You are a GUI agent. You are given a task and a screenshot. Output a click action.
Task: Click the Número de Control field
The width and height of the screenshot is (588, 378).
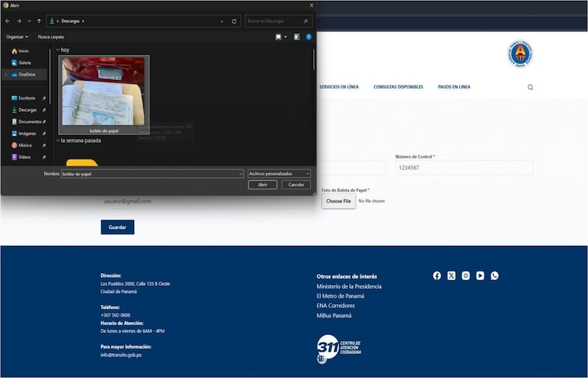point(464,167)
